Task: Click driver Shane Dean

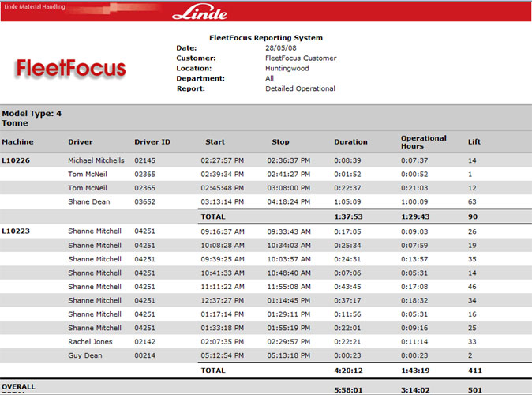Action: (89, 201)
